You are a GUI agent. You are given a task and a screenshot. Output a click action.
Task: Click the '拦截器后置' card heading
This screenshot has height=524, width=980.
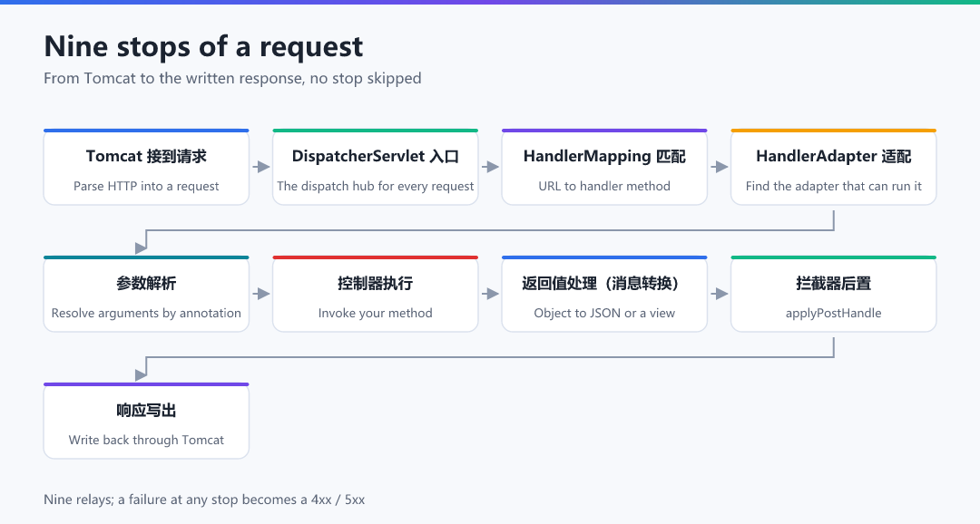point(834,284)
